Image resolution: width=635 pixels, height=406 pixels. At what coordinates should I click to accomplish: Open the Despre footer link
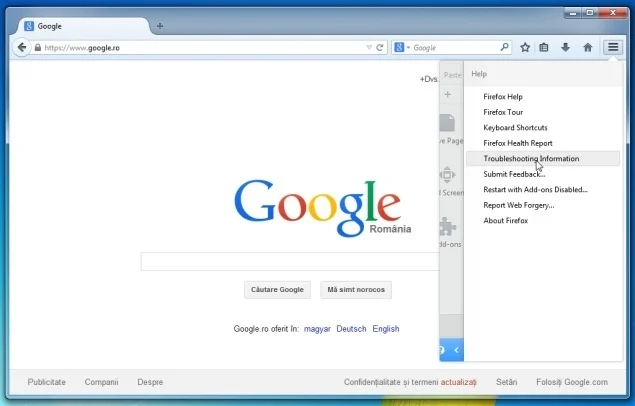[150, 382]
